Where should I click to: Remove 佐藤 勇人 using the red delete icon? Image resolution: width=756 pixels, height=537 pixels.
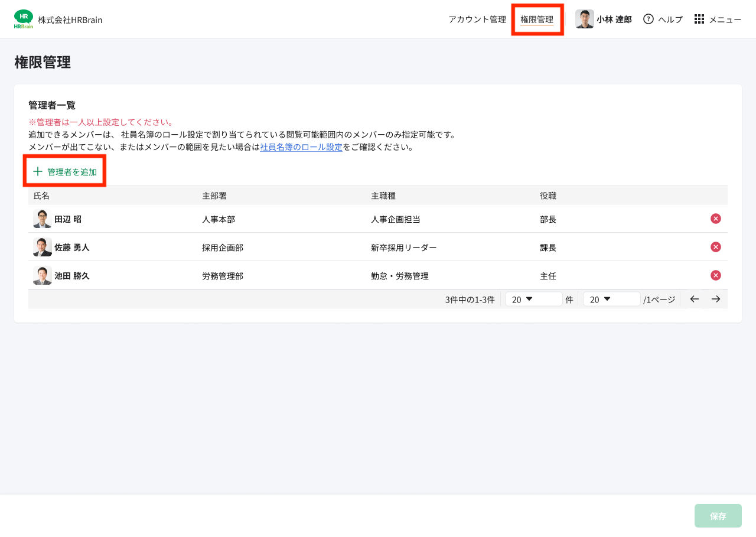pyautogui.click(x=715, y=246)
